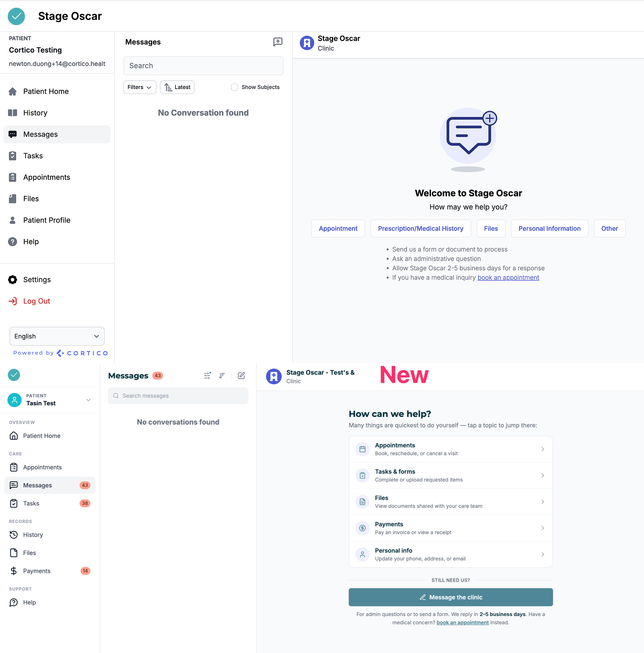Focus the Search field under Messages

click(x=203, y=66)
